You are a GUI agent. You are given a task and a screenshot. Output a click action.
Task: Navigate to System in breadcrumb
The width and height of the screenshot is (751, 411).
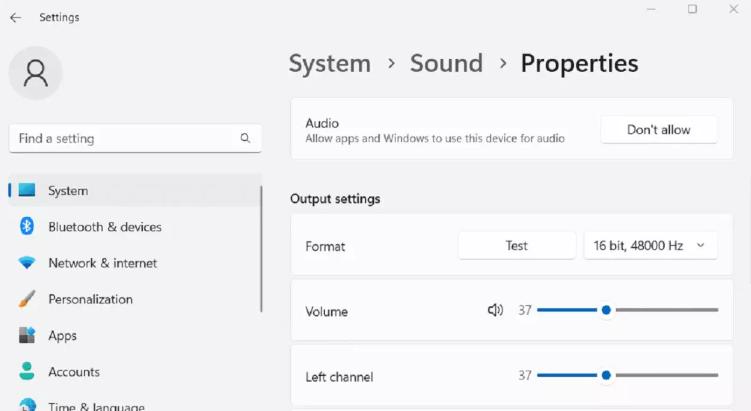click(330, 64)
